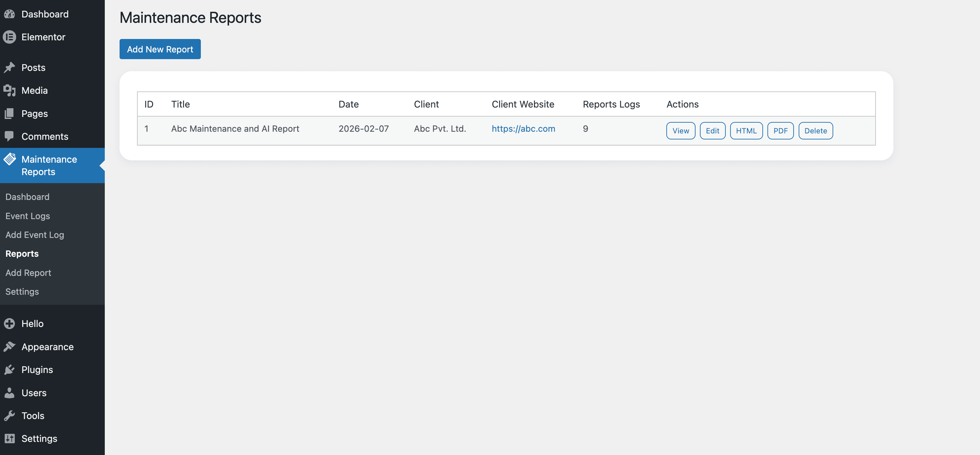The width and height of the screenshot is (980, 455).
Task: Click the Posts pushpin icon
Action: pos(9,68)
